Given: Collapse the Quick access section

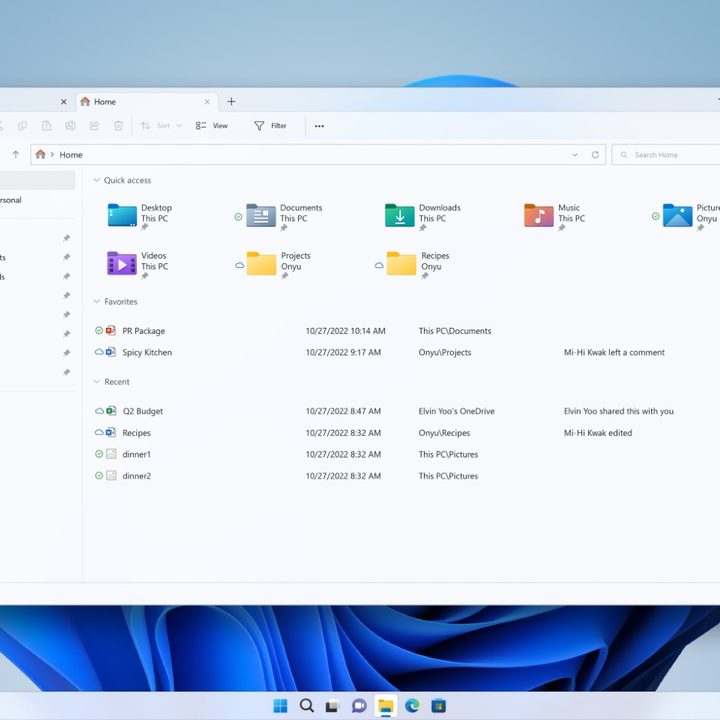Looking at the screenshot, I should tap(96, 180).
